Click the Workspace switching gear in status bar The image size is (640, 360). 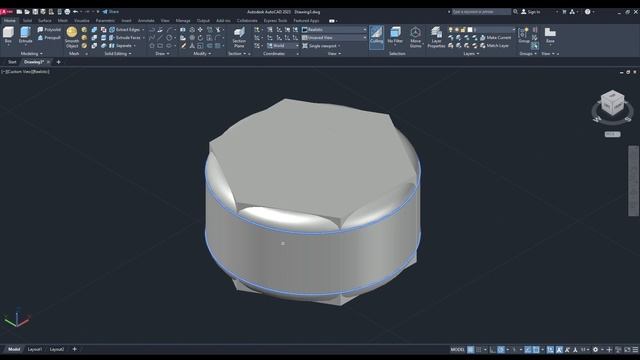point(596,349)
